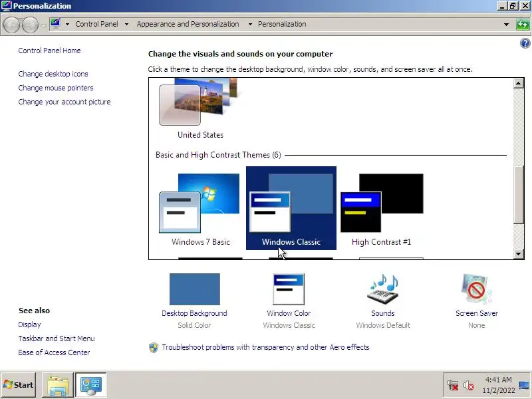
Task: Click the Personalization icon in address bar
Action: 55,24
